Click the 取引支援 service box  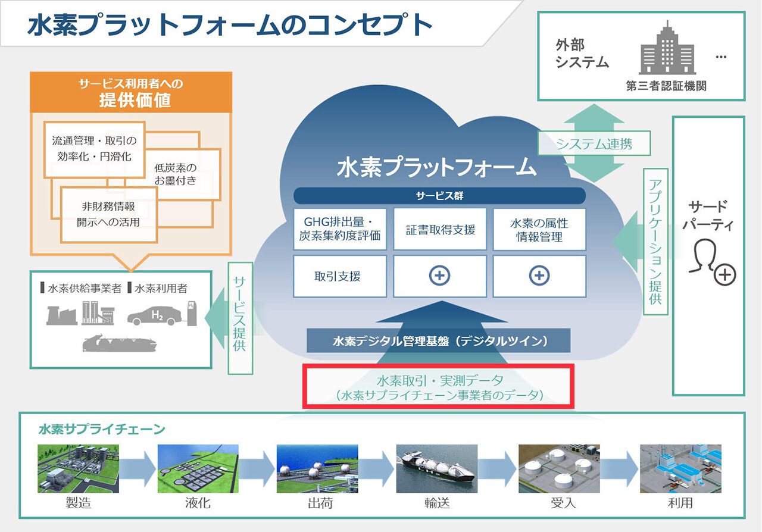[x=340, y=276]
